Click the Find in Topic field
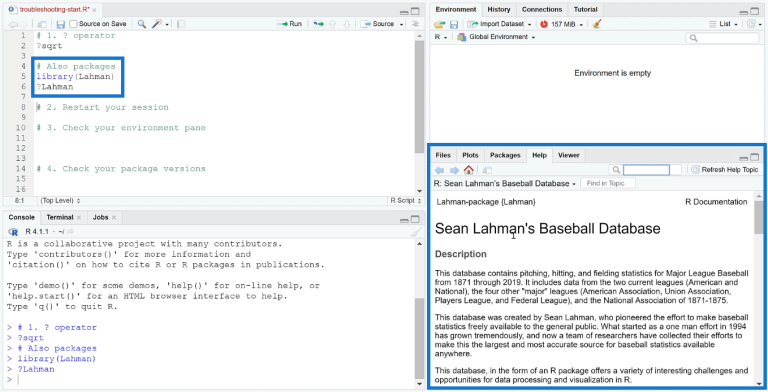Screen dimensions: 768x392 [x=608, y=183]
